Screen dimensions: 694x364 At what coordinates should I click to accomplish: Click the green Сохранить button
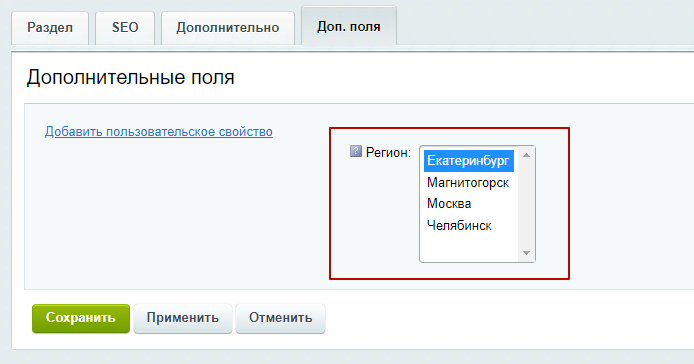(x=81, y=318)
